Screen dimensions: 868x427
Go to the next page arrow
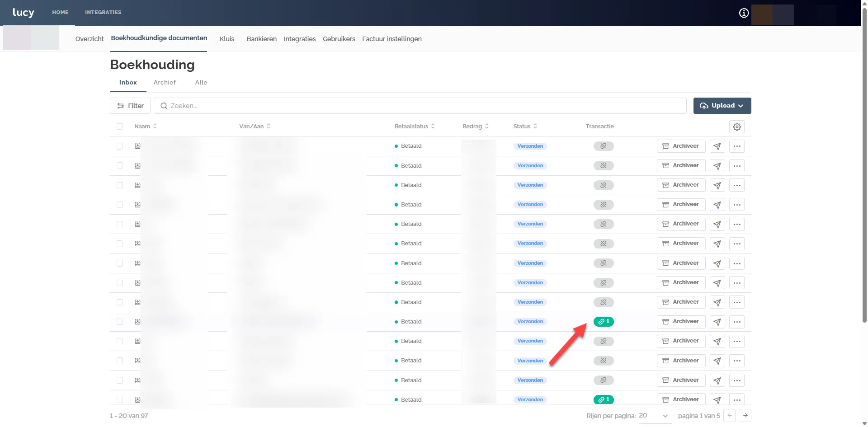point(745,415)
